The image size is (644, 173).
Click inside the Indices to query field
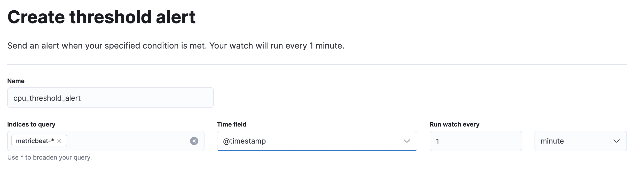[x=124, y=141]
